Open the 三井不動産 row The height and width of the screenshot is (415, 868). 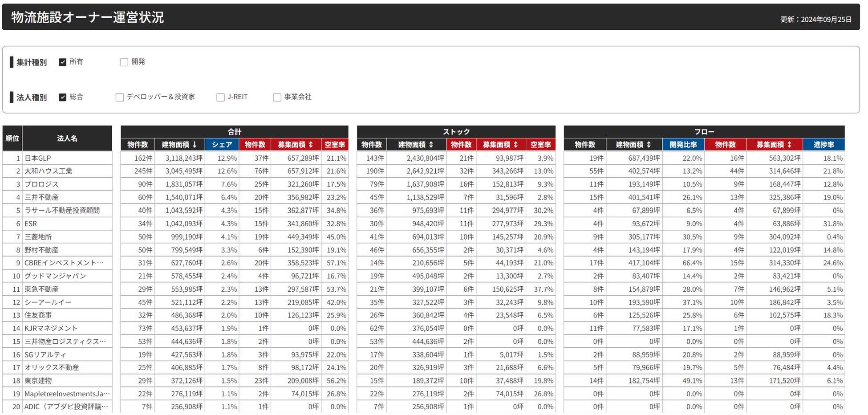pos(41,197)
